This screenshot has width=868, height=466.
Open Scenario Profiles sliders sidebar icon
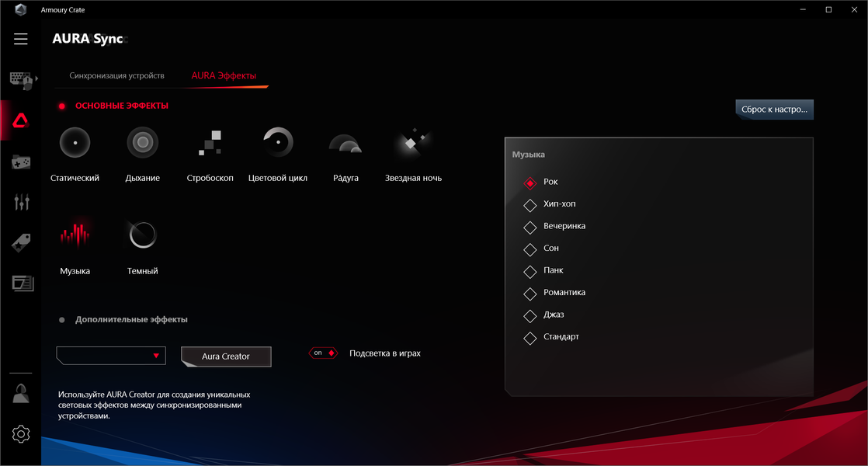tap(22, 202)
